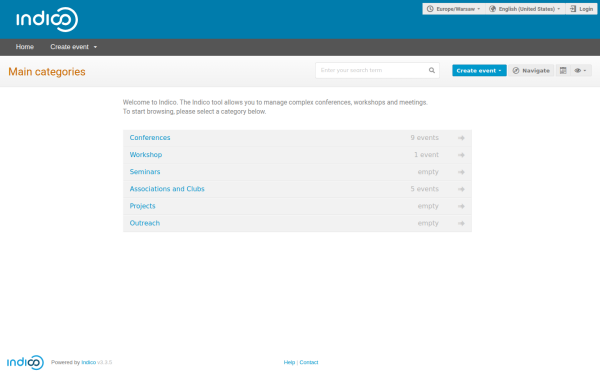Go to Home in navigation bar

[25, 47]
